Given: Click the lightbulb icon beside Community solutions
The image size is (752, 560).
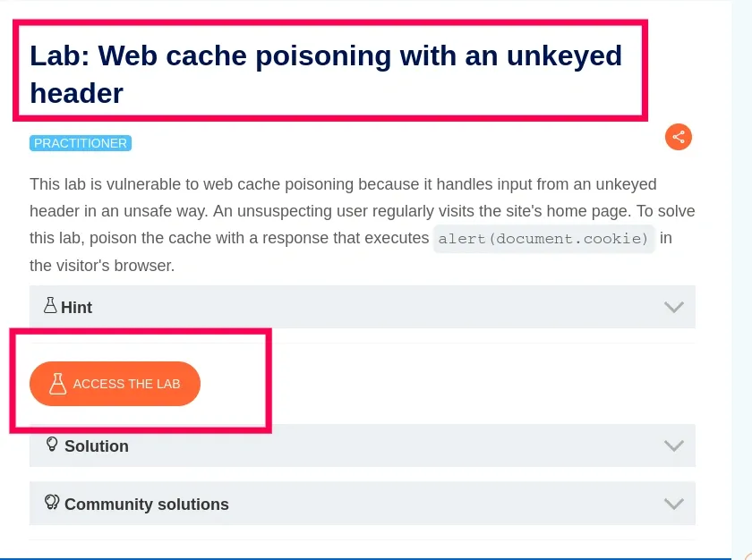Looking at the screenshot, I should pos(52,502).
